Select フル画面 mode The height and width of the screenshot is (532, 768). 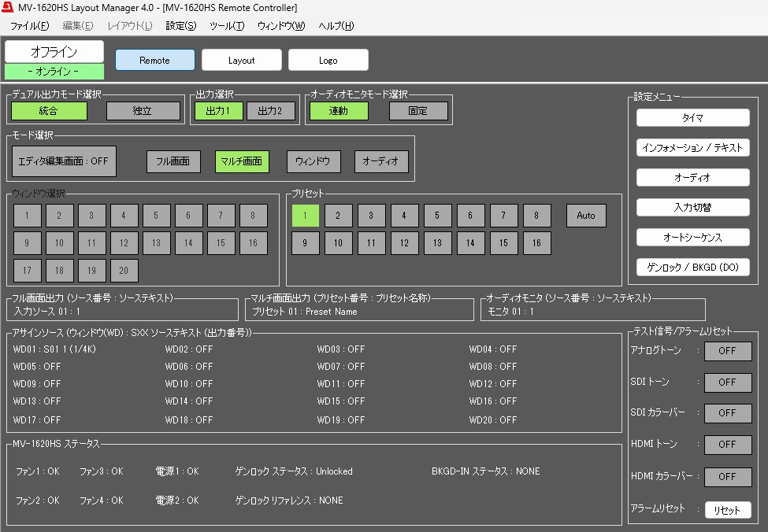[173, 161]
